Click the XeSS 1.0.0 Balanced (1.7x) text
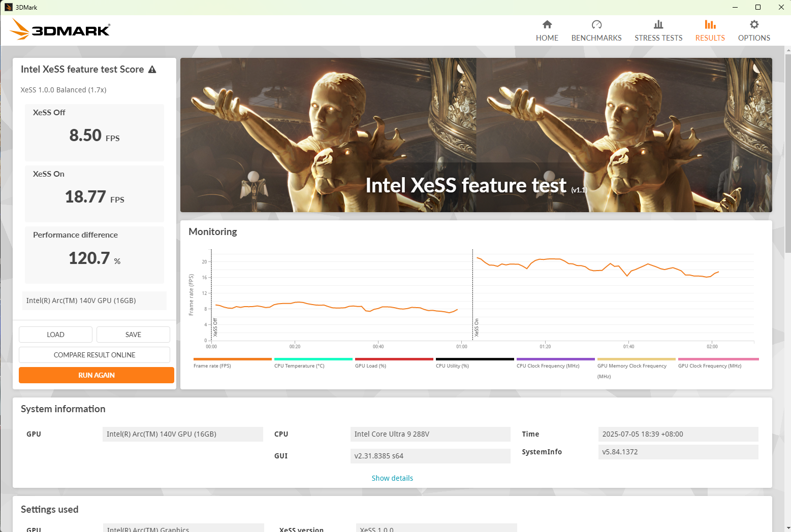 64,90
